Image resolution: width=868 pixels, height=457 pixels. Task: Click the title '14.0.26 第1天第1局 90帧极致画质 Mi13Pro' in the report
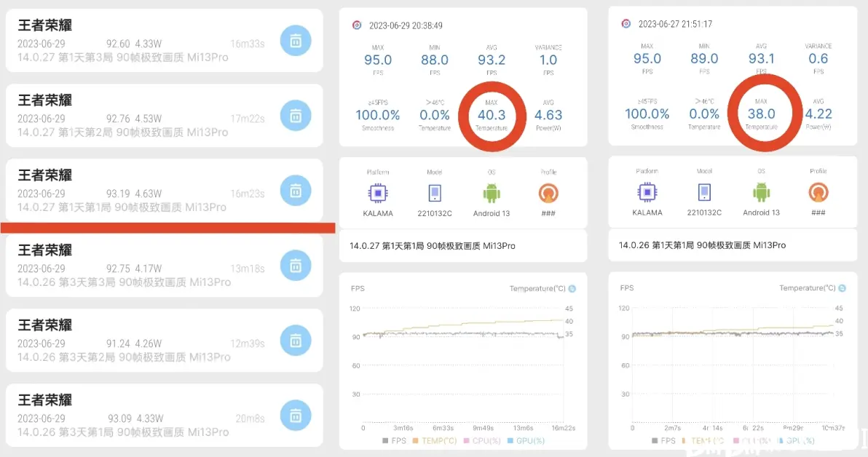point(702,245)
